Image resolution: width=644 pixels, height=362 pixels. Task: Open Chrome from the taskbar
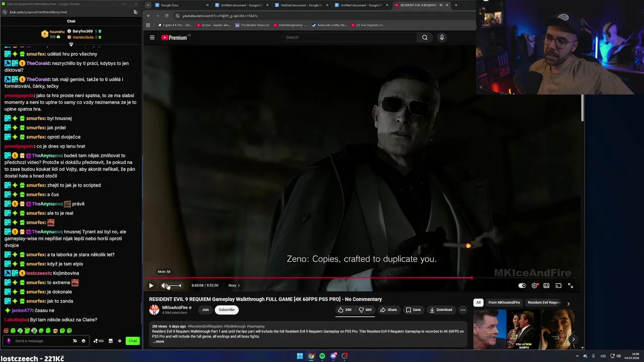click(x=311, y=356)
